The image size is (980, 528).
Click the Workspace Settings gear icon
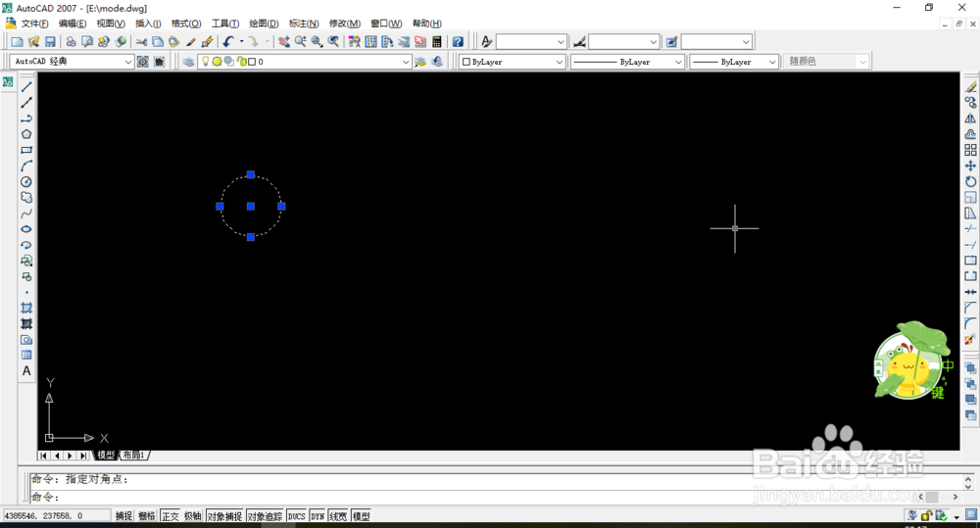tap(143, 62)
